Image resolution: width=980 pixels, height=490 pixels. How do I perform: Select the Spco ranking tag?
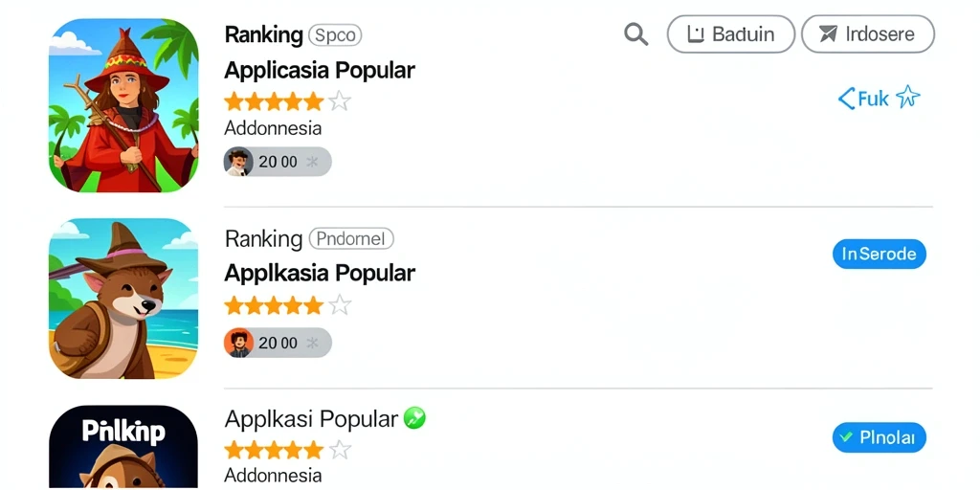(x=335, y=35)
